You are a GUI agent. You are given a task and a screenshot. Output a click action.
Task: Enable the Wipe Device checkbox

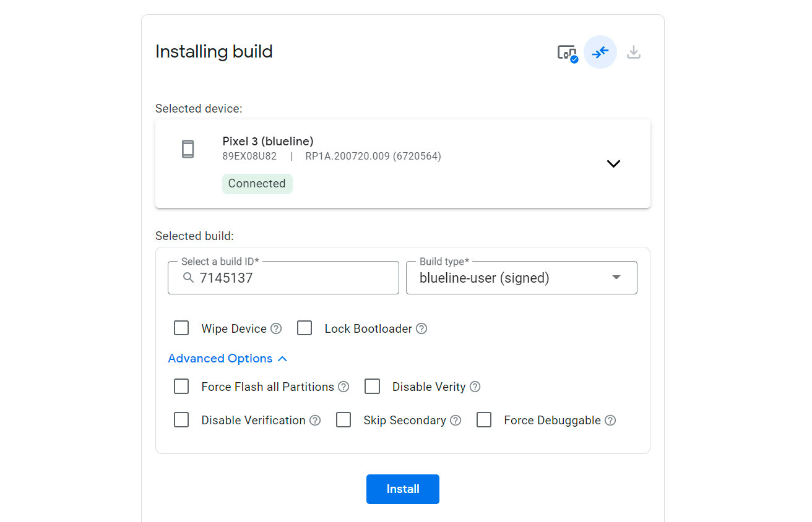click(x=181, y=328)
